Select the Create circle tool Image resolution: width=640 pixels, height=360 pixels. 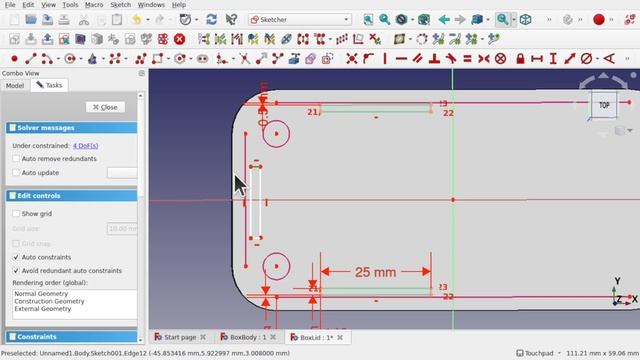70,59
